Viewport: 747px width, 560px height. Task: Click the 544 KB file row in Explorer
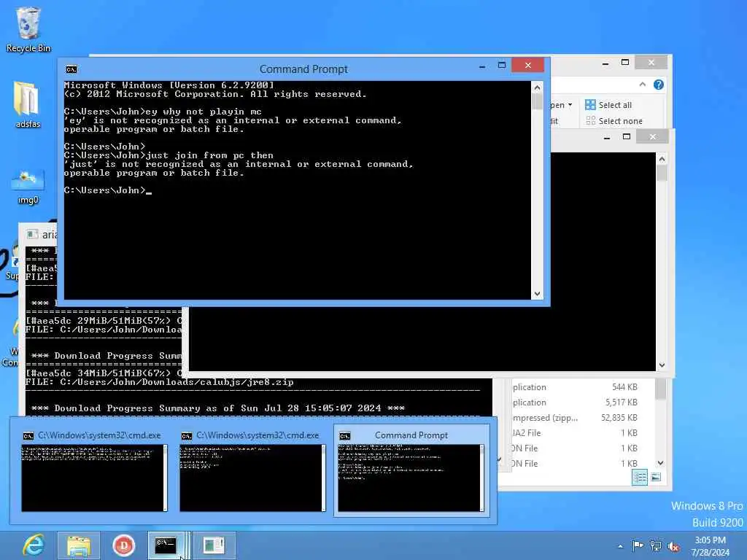[575, 387]
